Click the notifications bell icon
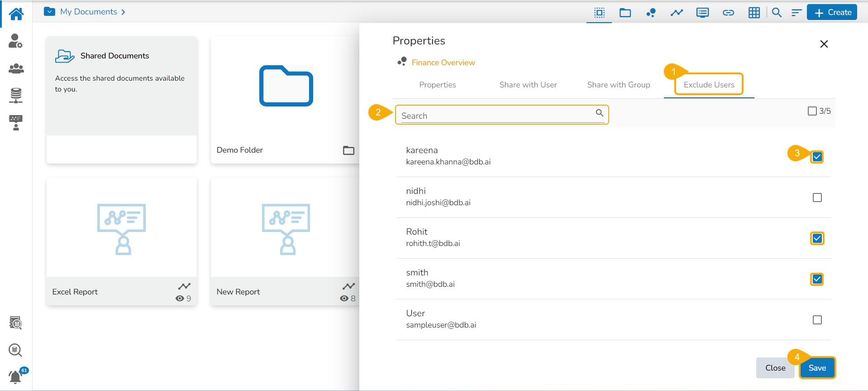 pos(16,377)
